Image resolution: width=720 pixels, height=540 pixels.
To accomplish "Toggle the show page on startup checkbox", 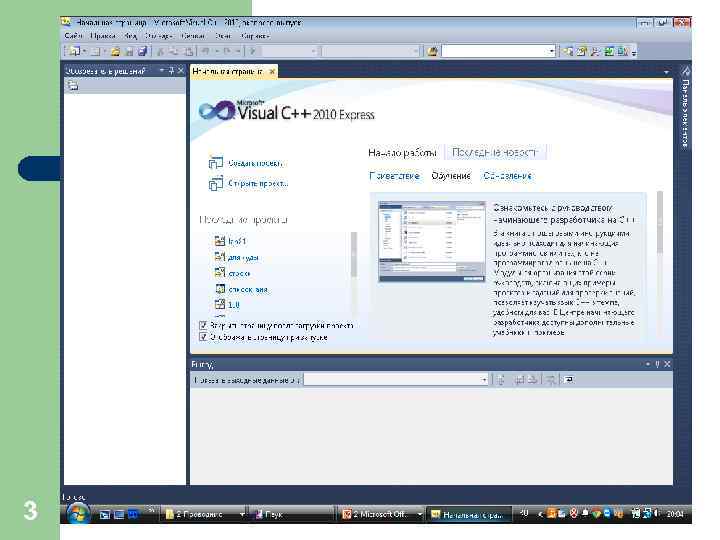I will (203, 337).
